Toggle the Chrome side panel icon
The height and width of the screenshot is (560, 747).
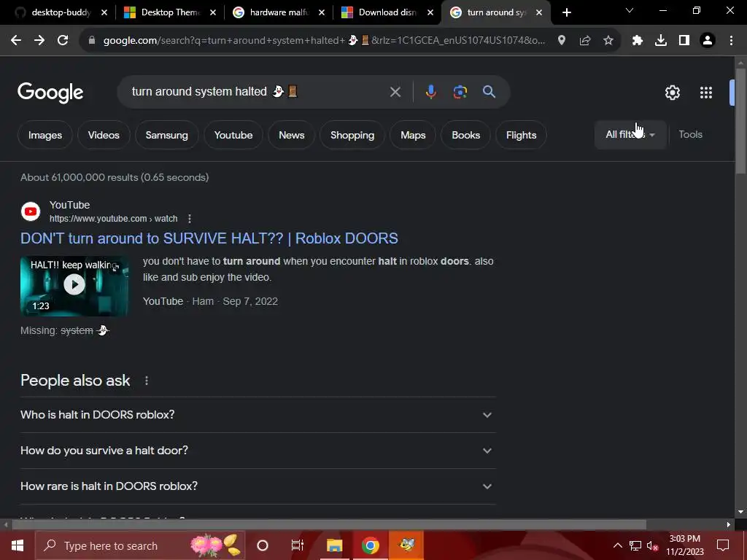pos(684,41)
